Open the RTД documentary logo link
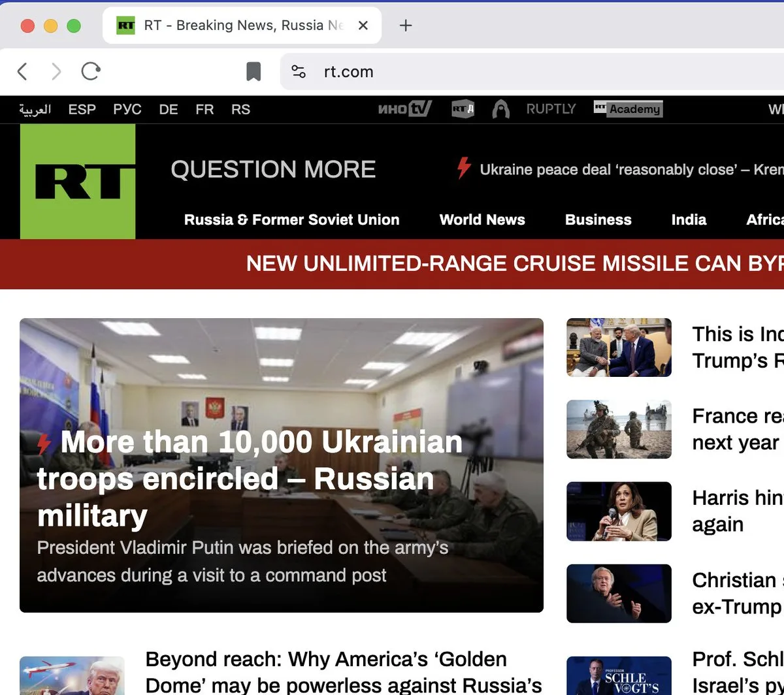 point(463,109)
